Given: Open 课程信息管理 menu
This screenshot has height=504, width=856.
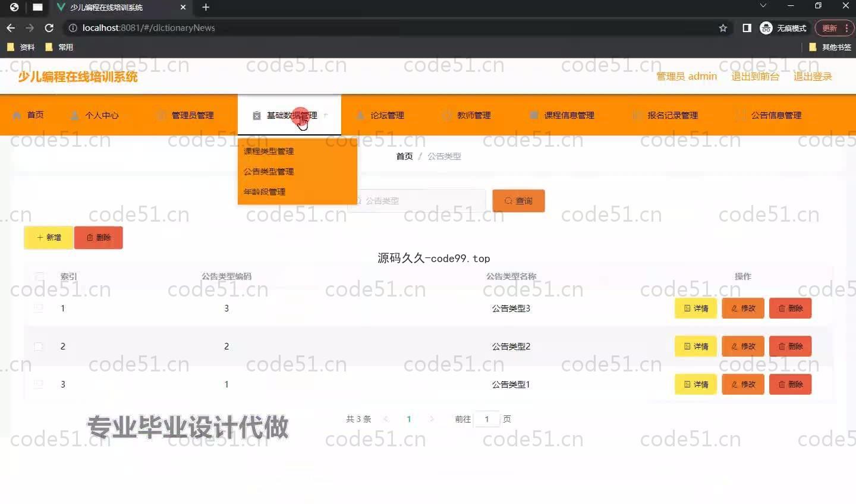Looking at the screenshot, I should pyautogui.click(x=562, y=115).
